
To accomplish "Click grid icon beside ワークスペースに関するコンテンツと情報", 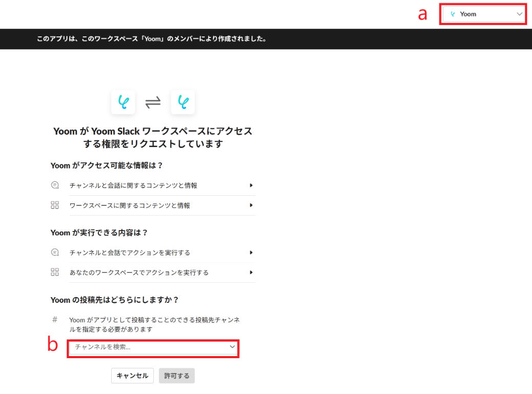I will [55, 205].
